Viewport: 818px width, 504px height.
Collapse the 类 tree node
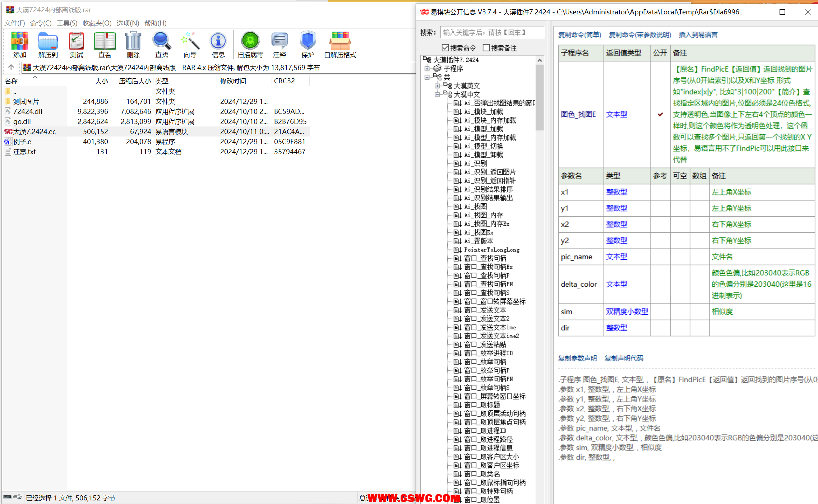[427, 77]
